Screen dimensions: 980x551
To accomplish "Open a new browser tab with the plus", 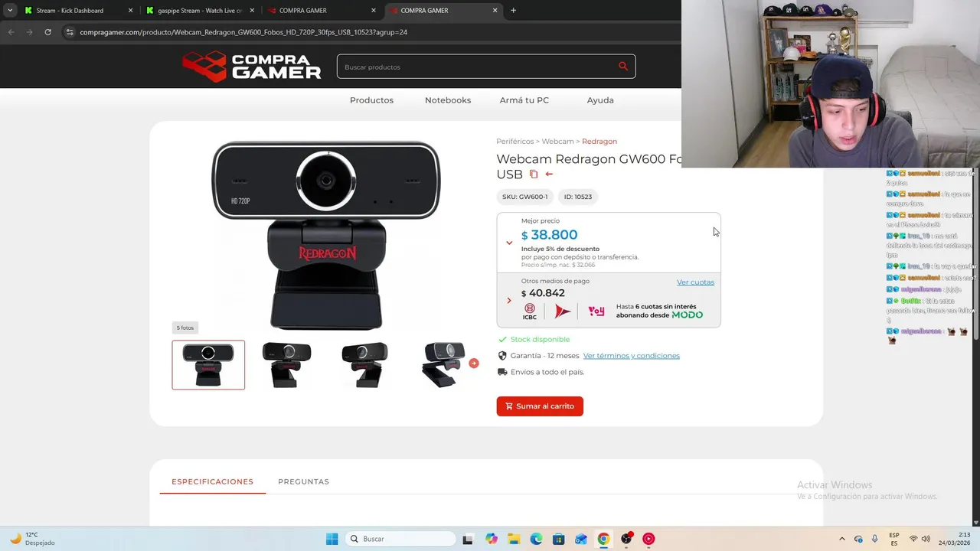I will pyautogui.click(x=513, y=11).
